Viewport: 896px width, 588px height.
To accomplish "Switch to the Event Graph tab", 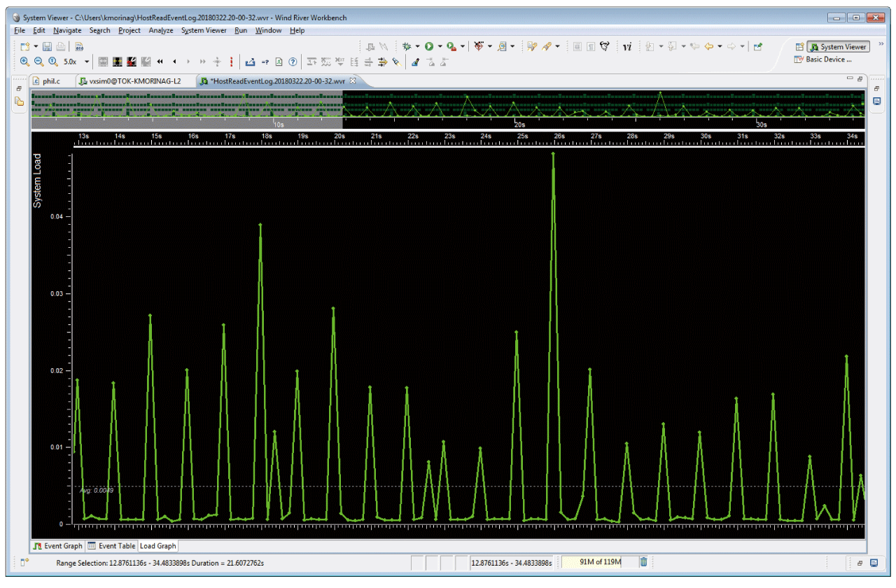I will click(58, 546).
